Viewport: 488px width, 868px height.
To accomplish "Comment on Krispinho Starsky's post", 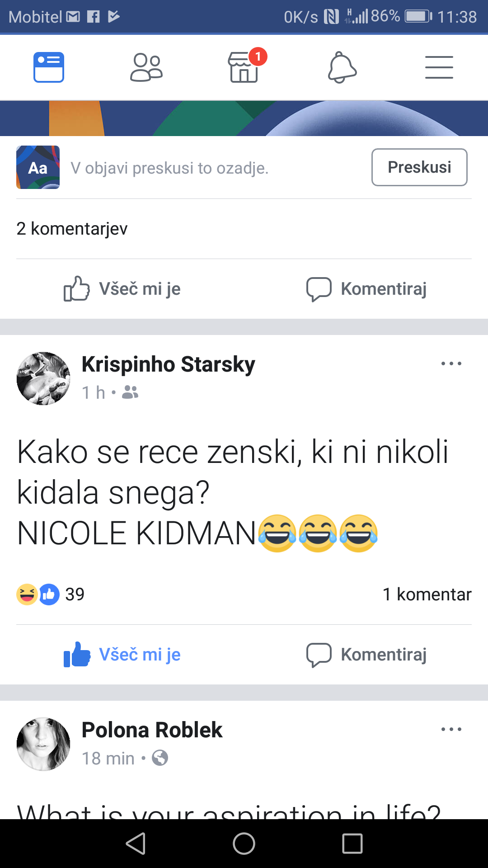I will pyautogui.click(x=366, y=655).
